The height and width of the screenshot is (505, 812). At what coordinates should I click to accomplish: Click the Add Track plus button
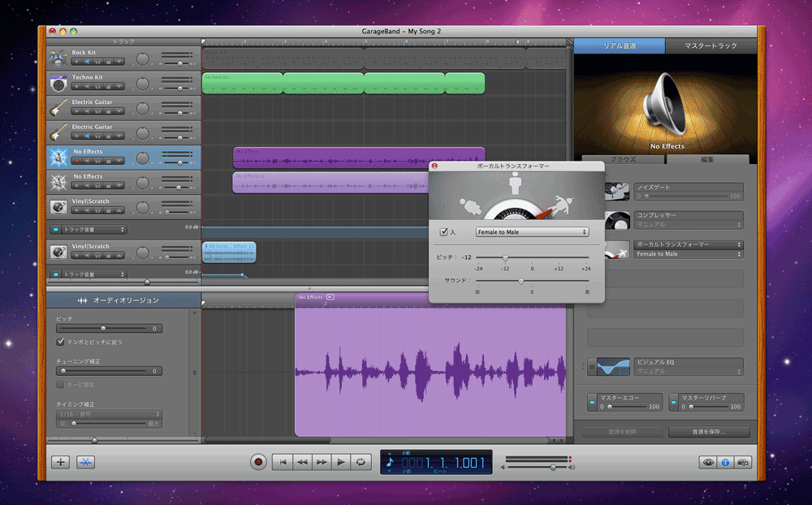[x=60, y=462]
